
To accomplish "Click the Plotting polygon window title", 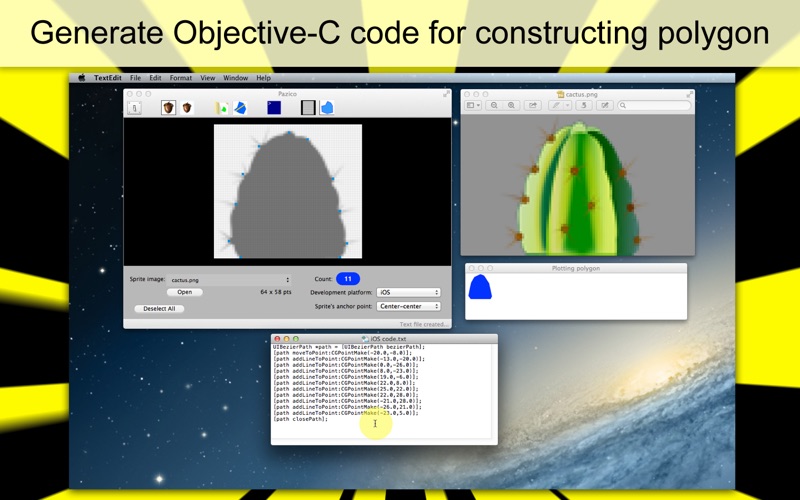I will pos(576,268).
